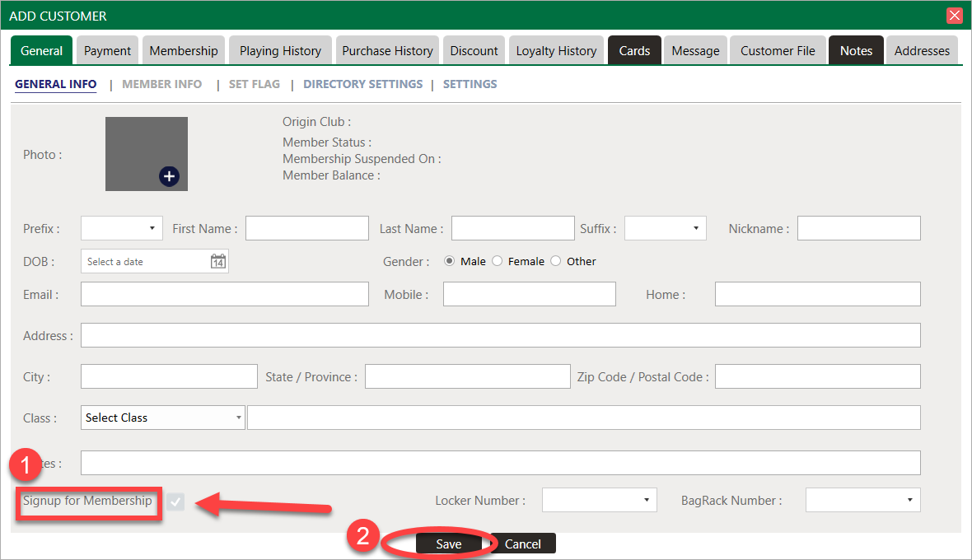The width and height of the screenshot is (972, 560).
Task: Go to the Notes tab
Action: (x=856, y=51)
